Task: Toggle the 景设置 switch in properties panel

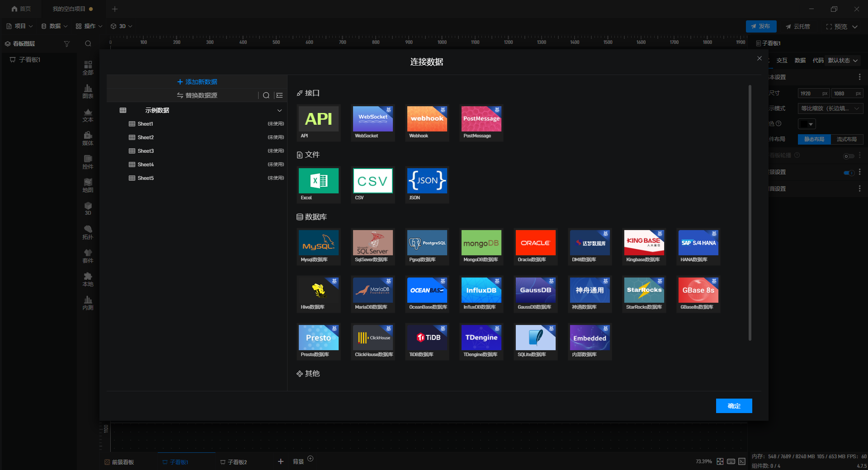Action: (849, 173)
